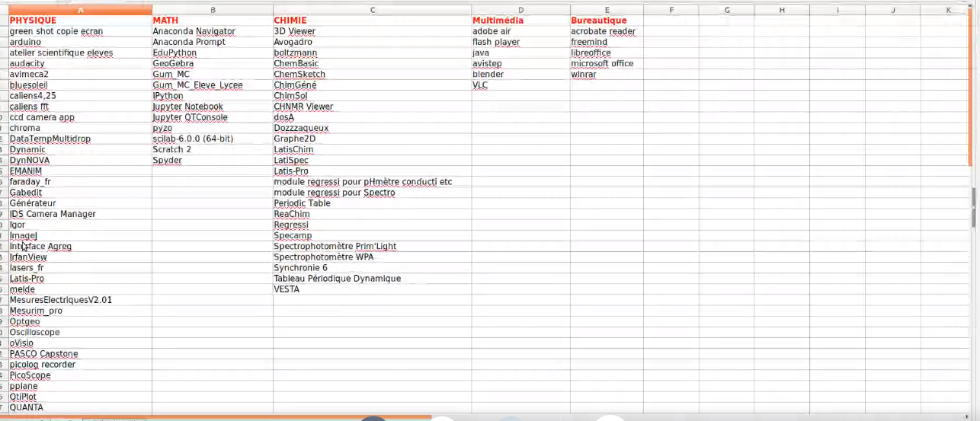Viewport: 980px width, 421px height.
Task: Select column F header
Action: point(671,10)
